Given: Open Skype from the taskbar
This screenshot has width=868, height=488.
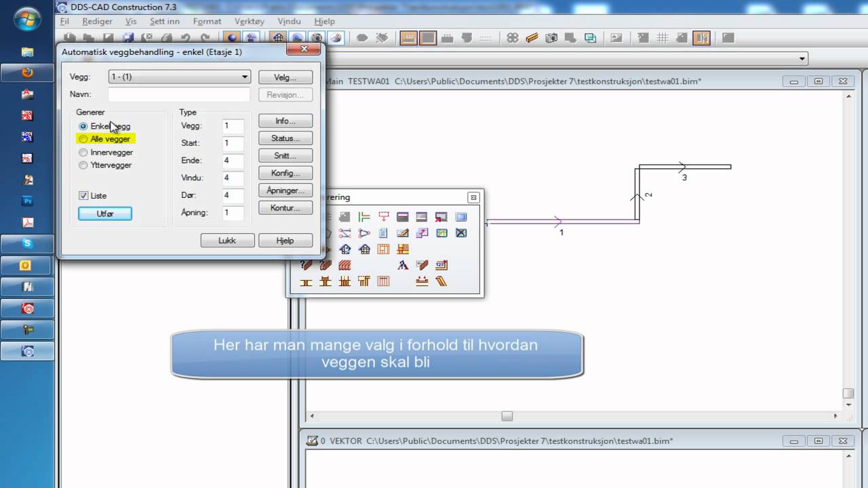Looking at the screenshot, I should coord(27,243).
